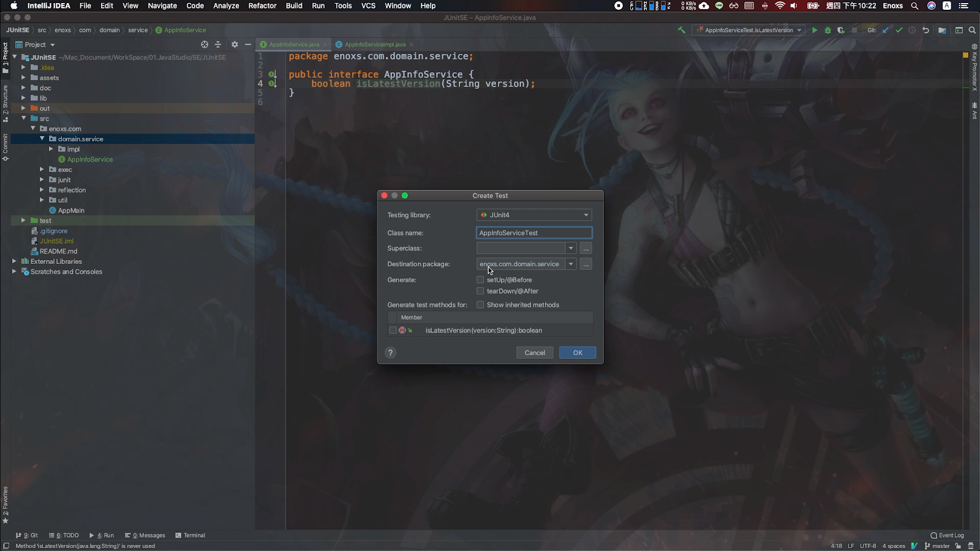980x551 pixels.
Task: Click the UTF-8 encoding status entry
Action: pos(868,546)
